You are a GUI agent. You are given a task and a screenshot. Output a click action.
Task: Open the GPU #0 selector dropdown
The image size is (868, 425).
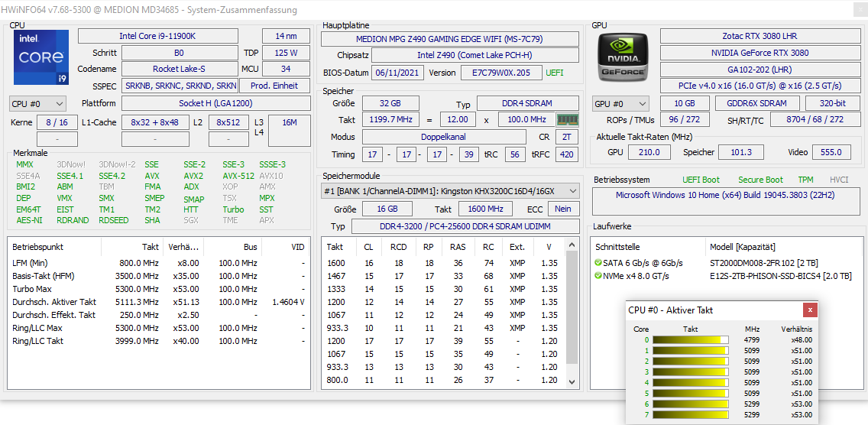coord(621,104)
